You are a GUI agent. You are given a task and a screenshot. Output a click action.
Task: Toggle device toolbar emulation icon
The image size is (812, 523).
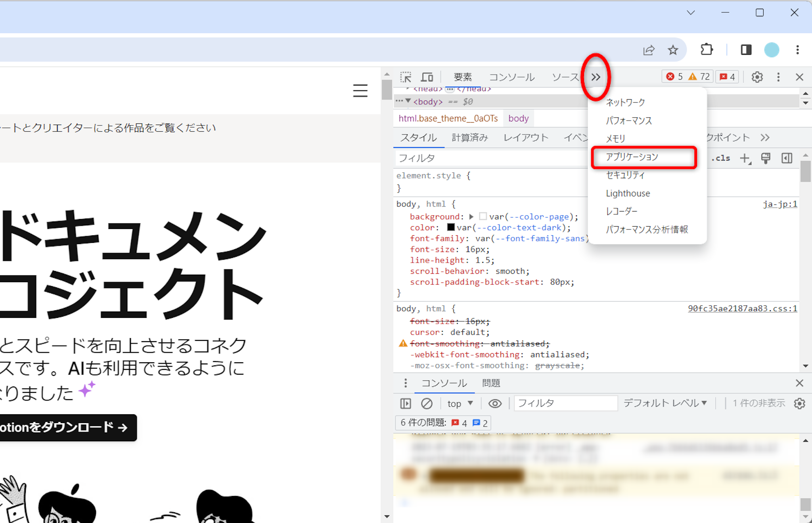(427, 77)
